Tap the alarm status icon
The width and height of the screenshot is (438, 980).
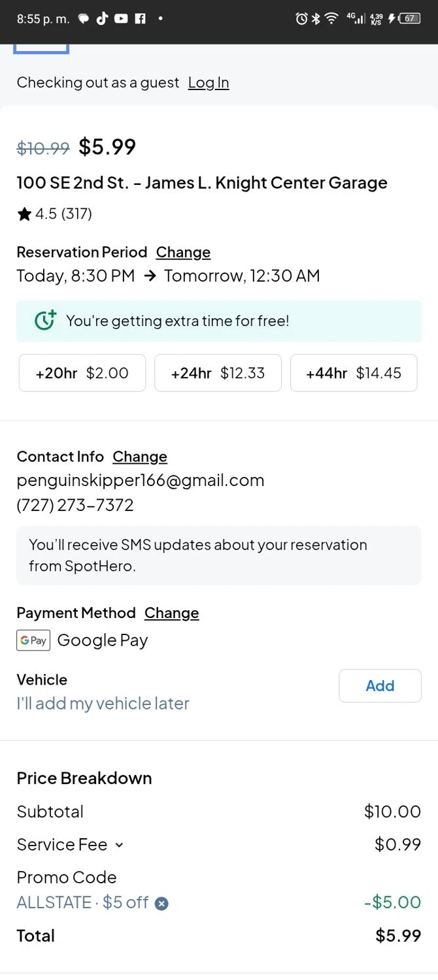click(301, 19)
